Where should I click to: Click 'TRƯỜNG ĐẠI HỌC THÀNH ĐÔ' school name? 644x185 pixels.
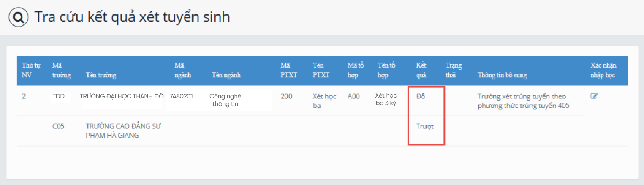coord(122,96)
